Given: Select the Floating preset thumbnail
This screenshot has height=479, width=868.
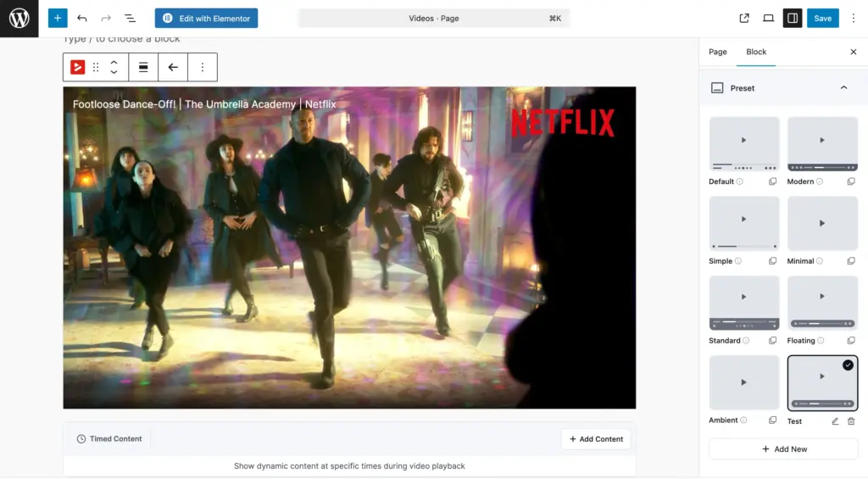Looking at the screenshot, I should pyautogui.click(x=822, y=303).
